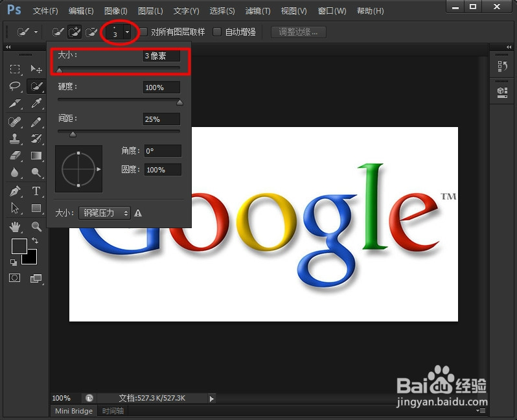Open the 窗口(W) menu
This screenshot has width=517, height=420.
pyautogui.click(x=332, y=11)
